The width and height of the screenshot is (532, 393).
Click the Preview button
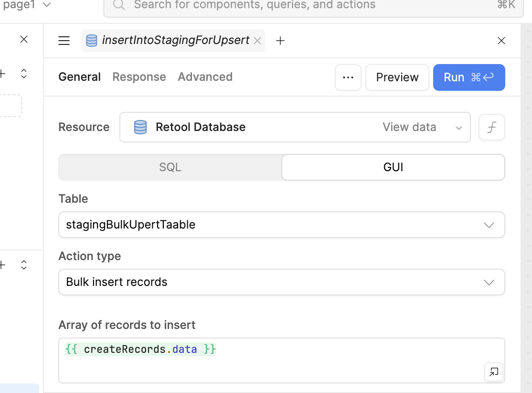pos(397,77)
